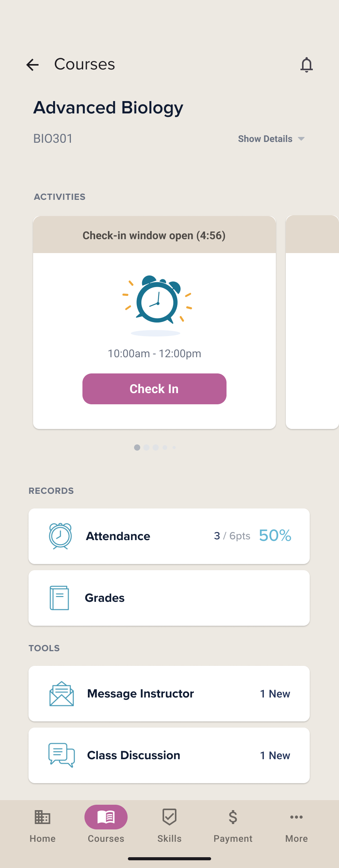Open Class Discussion 1 New
This screenshot has width=339, height=868.
(x=169, y=755)
